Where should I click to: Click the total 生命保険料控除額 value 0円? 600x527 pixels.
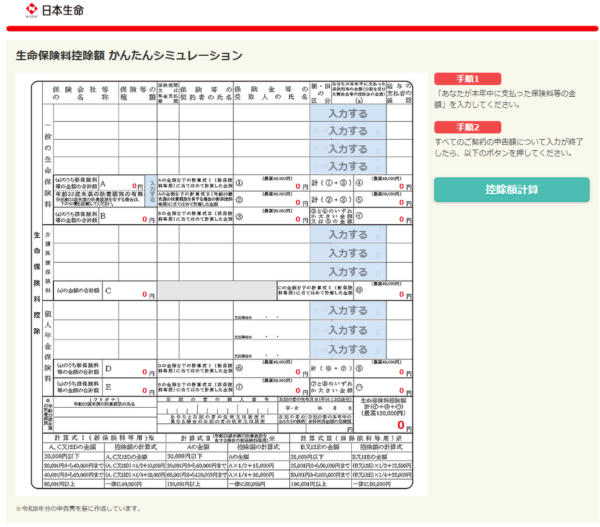[x=404, y=425]
